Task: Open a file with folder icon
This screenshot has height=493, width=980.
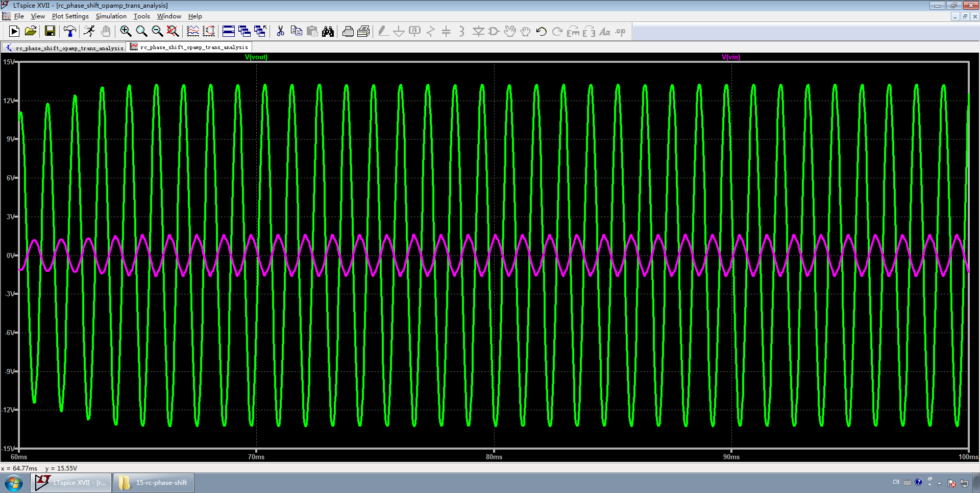Action: coord(31,32)
